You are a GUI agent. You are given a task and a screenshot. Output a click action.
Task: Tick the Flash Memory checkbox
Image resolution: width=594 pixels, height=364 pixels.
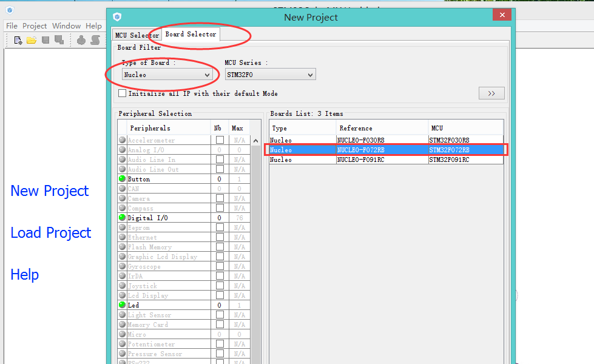click(220, 246)
